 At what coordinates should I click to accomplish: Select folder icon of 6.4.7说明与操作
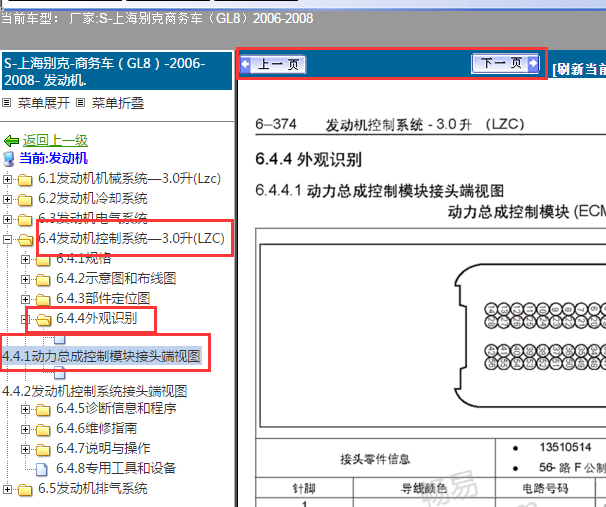43,449
